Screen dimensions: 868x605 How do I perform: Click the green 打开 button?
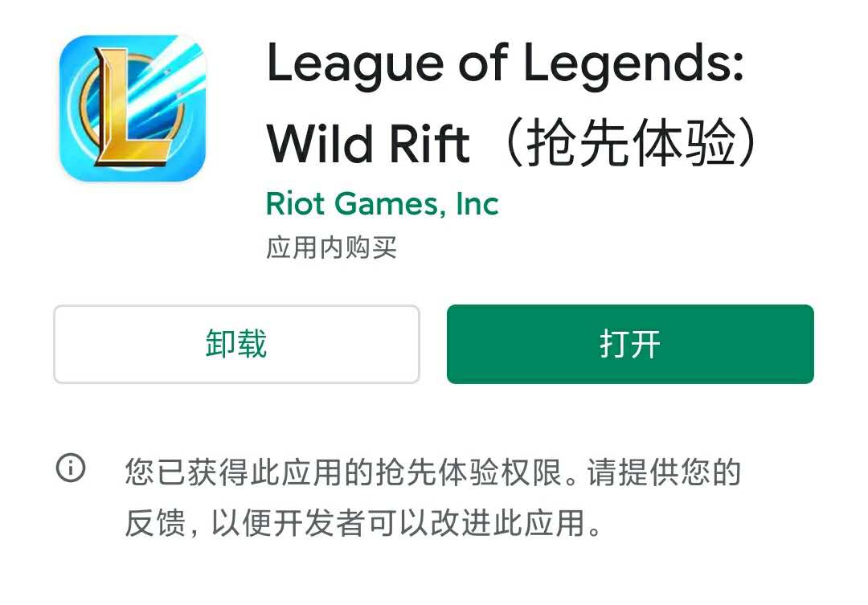pyautogui.click(x=630, y=344)
